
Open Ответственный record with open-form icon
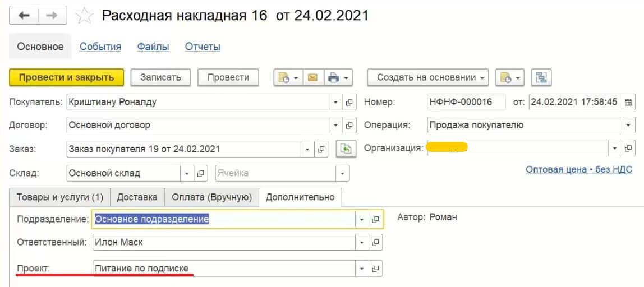[x=375, y=243]
